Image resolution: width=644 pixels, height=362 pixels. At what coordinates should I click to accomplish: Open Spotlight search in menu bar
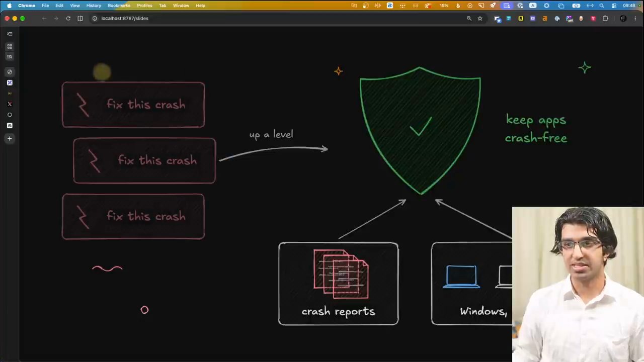601,6
